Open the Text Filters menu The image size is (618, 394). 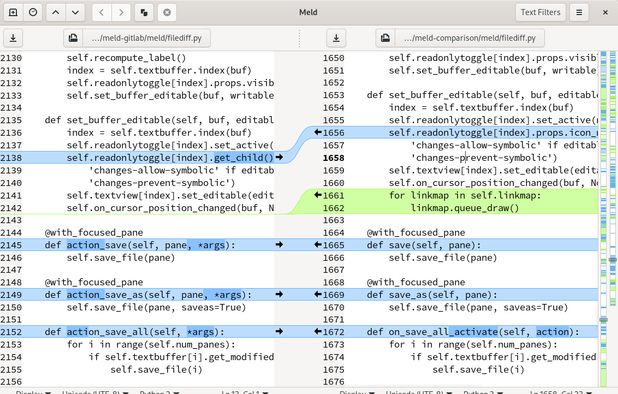coord(540,12)
